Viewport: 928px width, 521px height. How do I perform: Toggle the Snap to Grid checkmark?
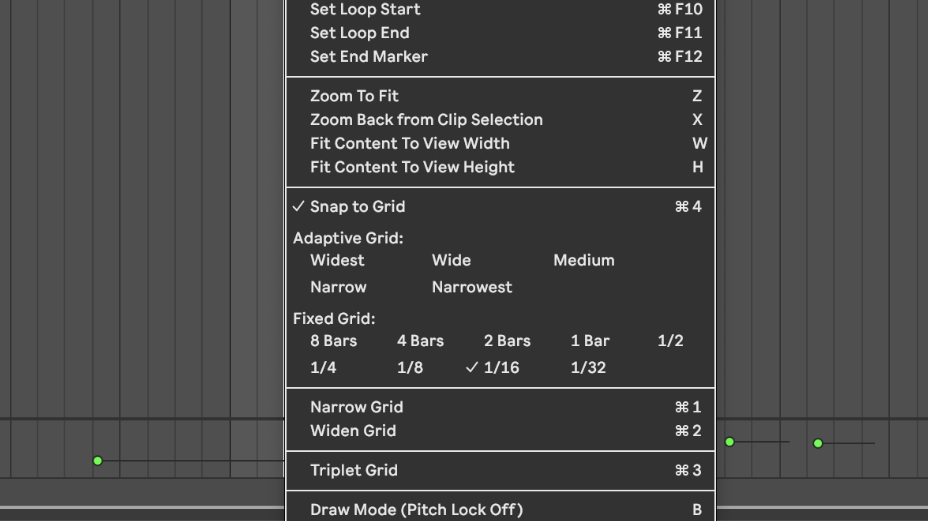[357, 207]
